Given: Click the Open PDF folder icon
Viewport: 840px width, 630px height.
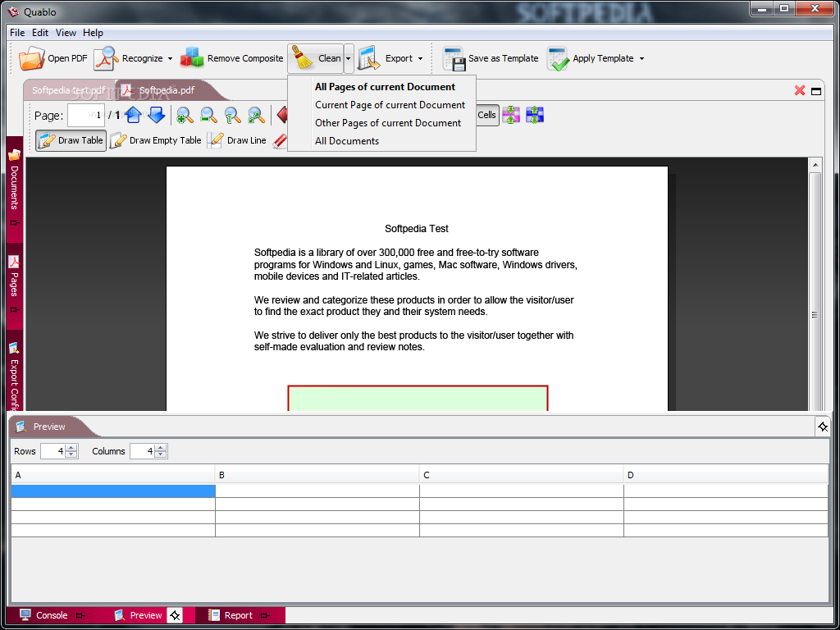Looking at the screenshot, I should (x=32, y=58).
